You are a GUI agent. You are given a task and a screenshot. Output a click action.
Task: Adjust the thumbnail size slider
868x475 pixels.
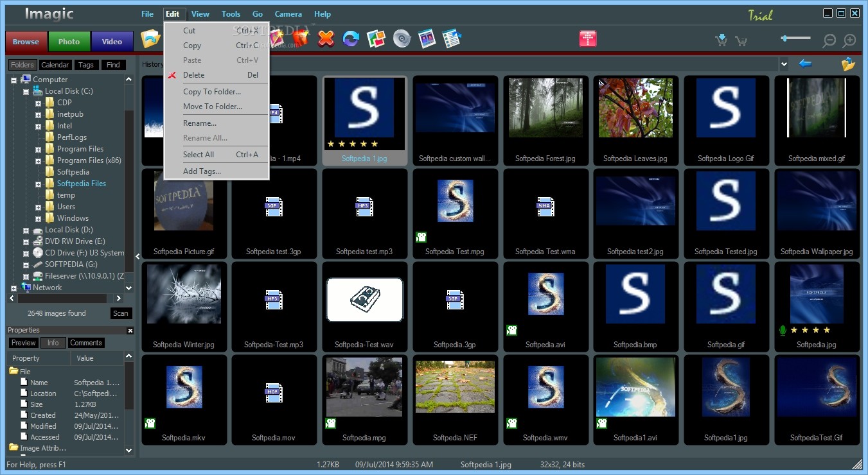pyautogui.click(x=795, y=39)
